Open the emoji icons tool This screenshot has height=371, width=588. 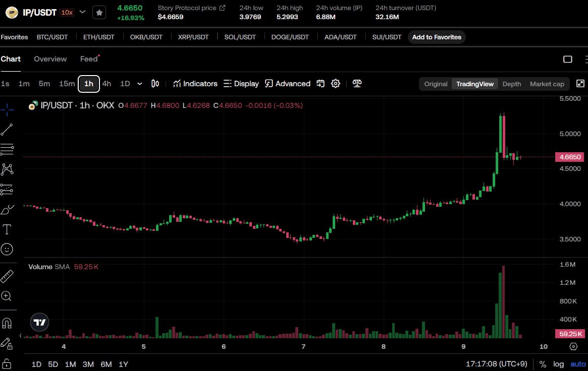click(x=7, y=249)
